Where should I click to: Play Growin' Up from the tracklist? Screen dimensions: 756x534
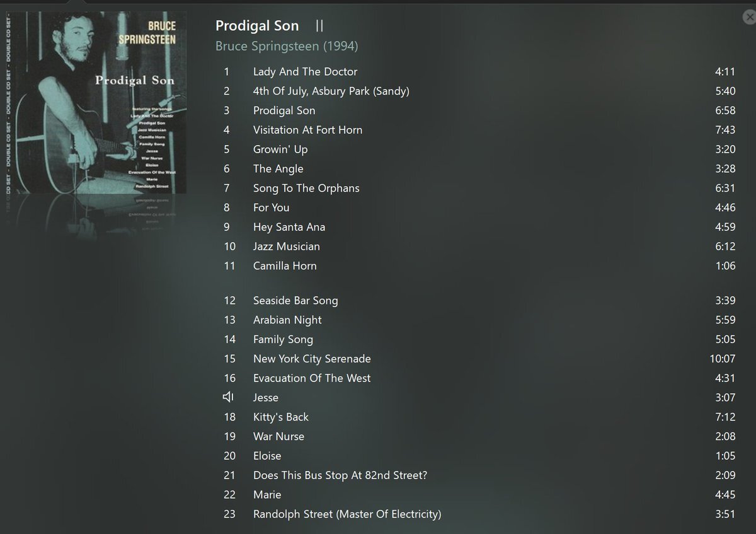(x=479, y=149)
